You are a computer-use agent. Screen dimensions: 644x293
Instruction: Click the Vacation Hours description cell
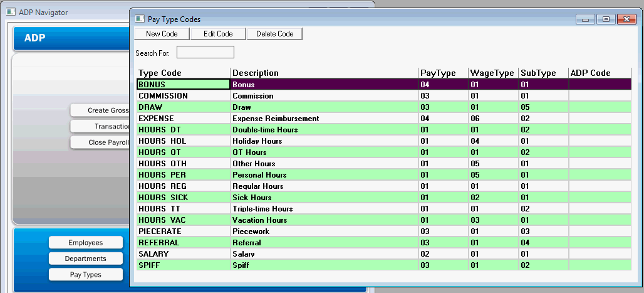325,220
